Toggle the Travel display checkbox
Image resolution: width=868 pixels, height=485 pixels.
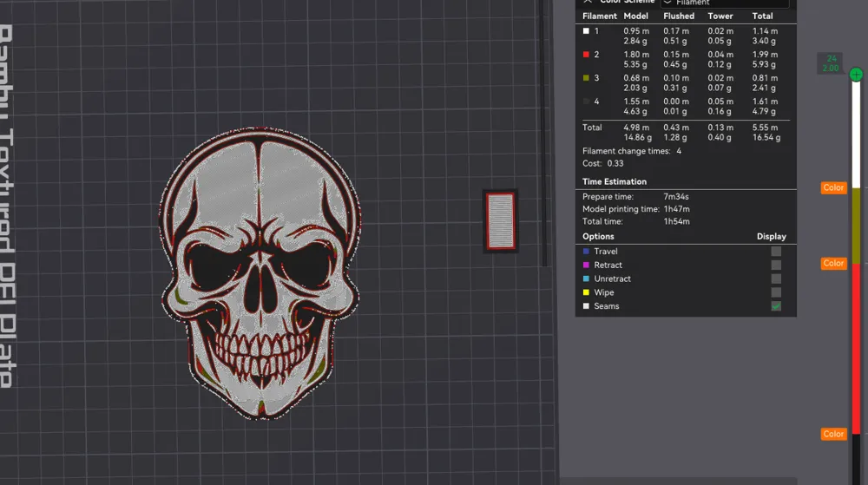coord(776,251)
